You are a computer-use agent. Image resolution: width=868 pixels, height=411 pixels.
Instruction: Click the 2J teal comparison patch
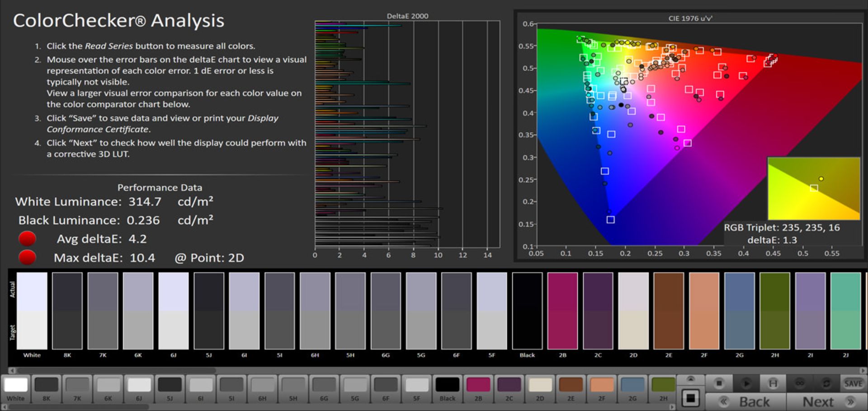click(845, 311)
